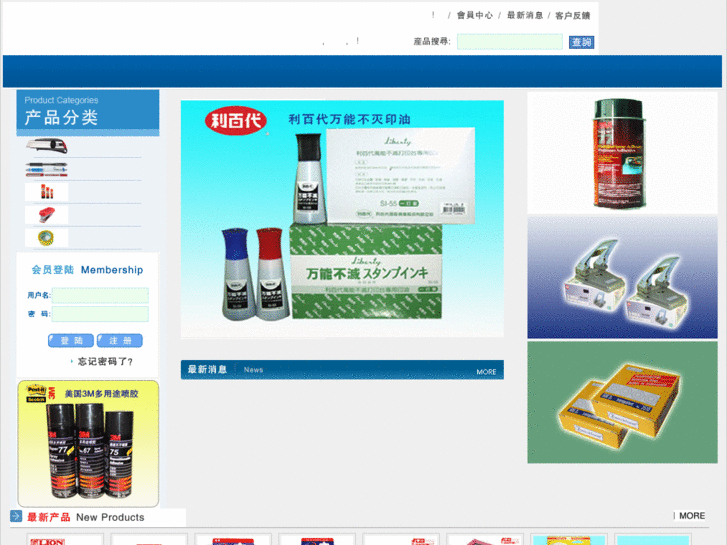
Task: Click the arrow icon beside 最新产品
Action: tap(16, 516)
